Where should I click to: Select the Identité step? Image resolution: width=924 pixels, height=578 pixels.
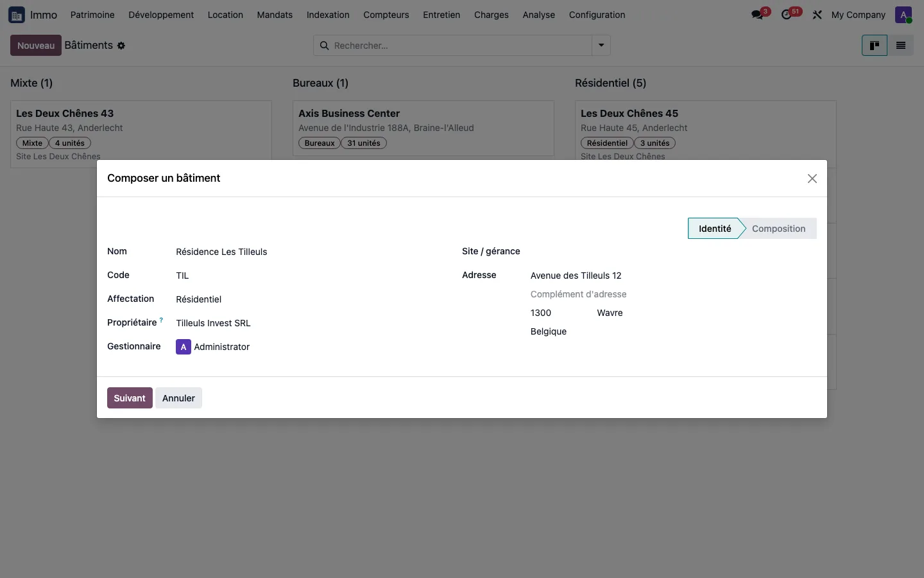tap(715, 229)
